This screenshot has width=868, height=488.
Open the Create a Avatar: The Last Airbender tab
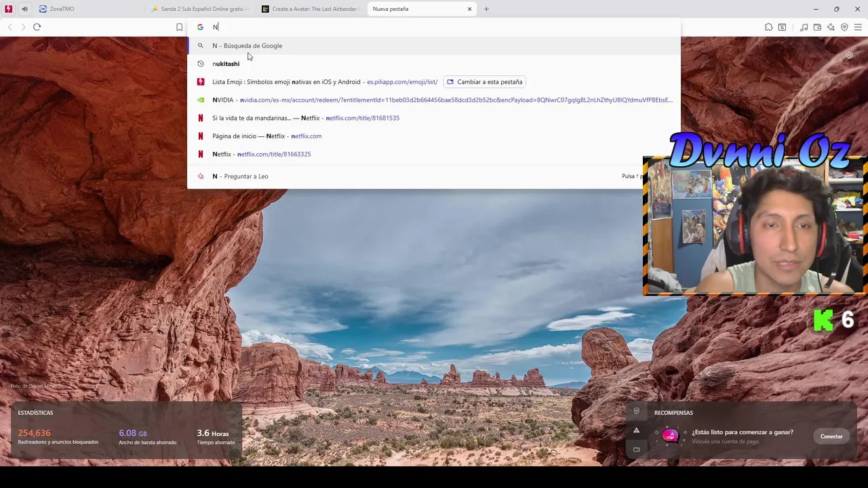click(x=311, y=9)
